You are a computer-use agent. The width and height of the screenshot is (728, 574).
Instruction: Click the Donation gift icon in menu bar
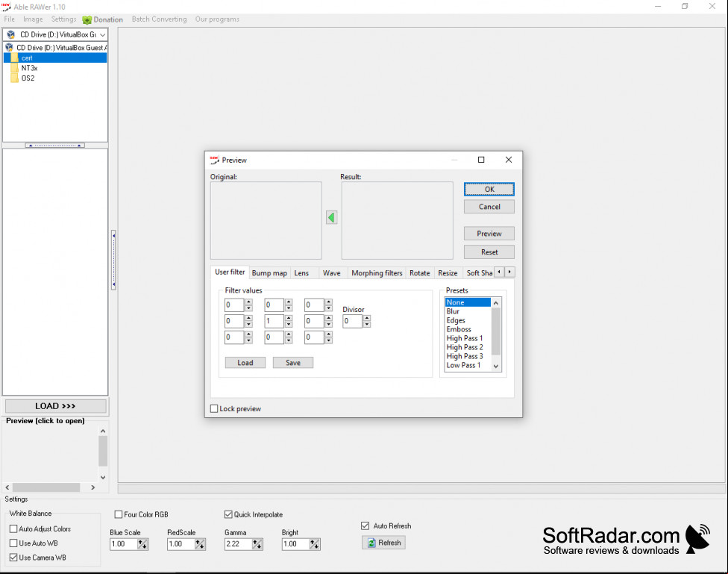87,20
